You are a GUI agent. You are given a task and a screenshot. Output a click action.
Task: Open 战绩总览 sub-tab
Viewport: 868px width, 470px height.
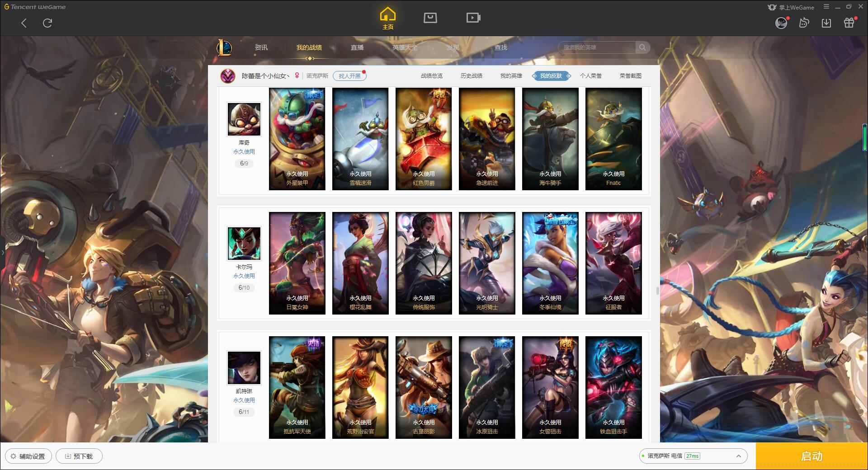click(x=432, y=76)
